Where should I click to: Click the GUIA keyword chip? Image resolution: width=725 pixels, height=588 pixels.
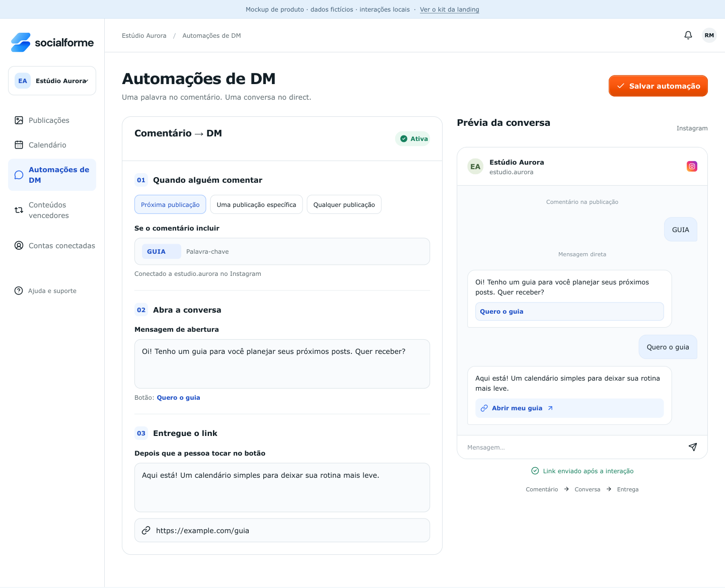point(162,252)
